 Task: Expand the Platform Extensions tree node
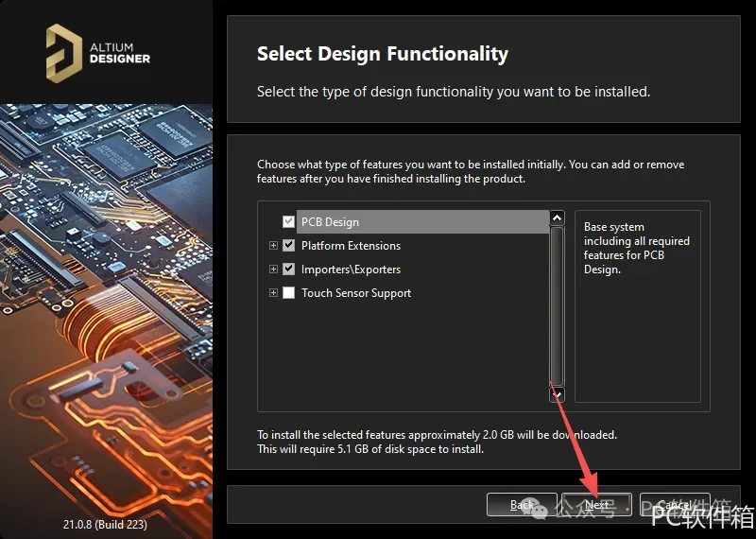273,246
